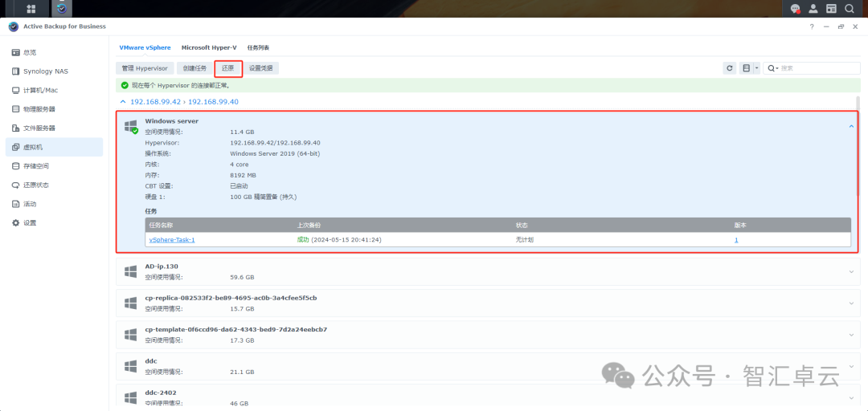Open the vSphere-Task-1 link
Image resolution: width=868 pixels, height=411 pixels.
(x=172, y=240)
